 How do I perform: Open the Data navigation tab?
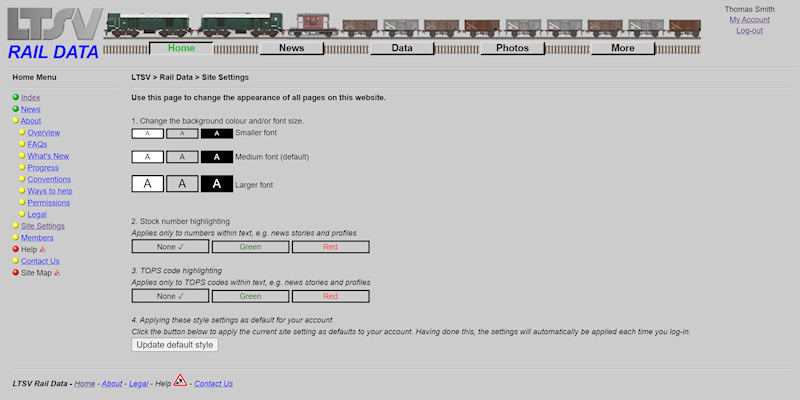pyautogui.click(x=402, y=48)
